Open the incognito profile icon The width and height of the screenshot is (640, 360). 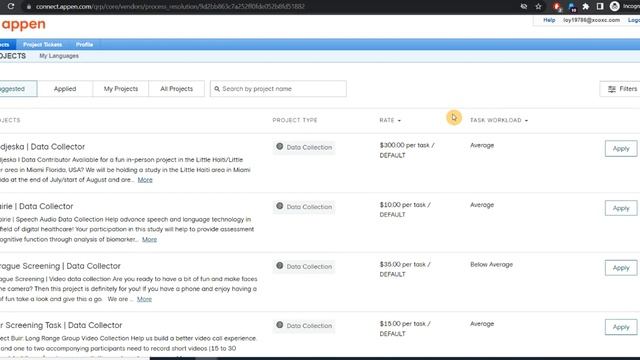point(614,6)
